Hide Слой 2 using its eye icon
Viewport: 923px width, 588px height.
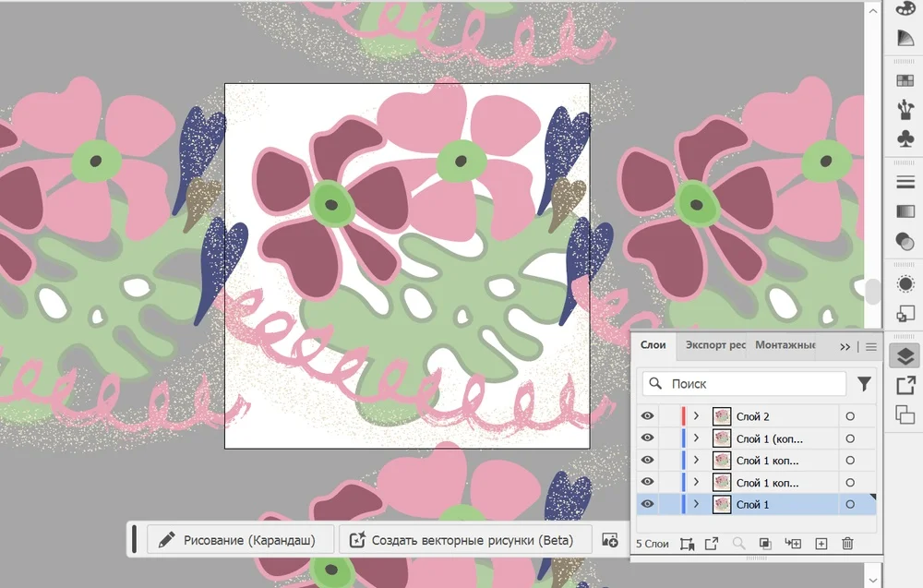pos(647,417)
